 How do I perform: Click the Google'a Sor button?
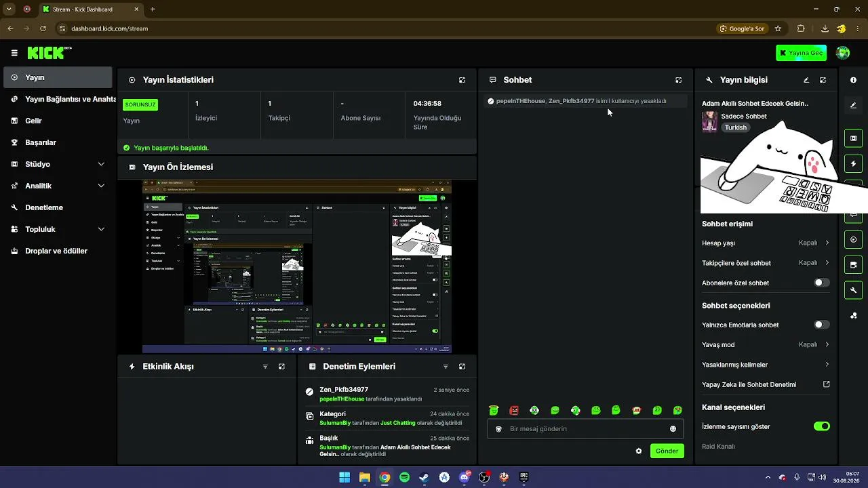pyautogui.click(x=741, y=28)
